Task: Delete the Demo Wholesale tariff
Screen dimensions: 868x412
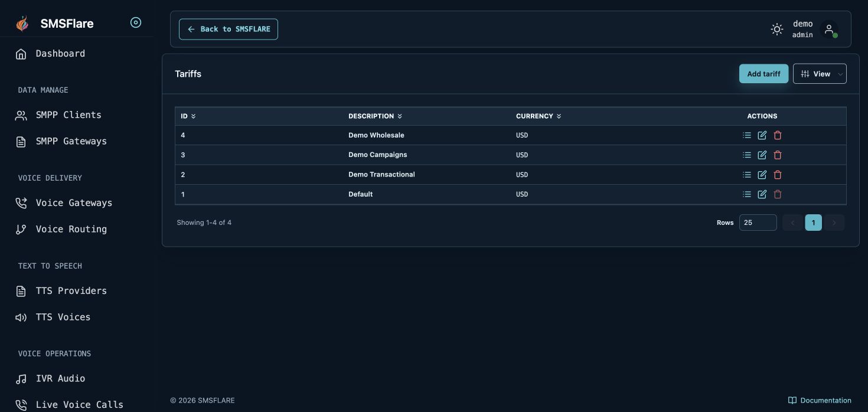Action: point(778,135)
